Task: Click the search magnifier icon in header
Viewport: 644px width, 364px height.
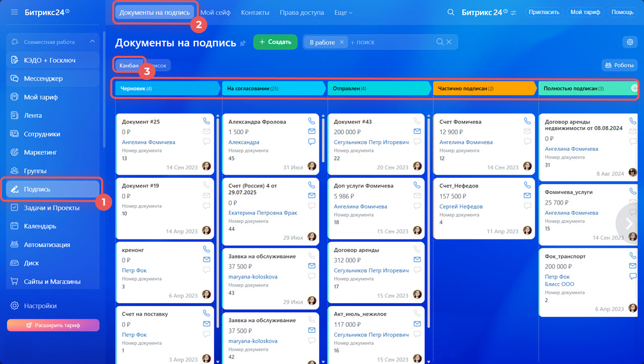Action: coord(451,12)
